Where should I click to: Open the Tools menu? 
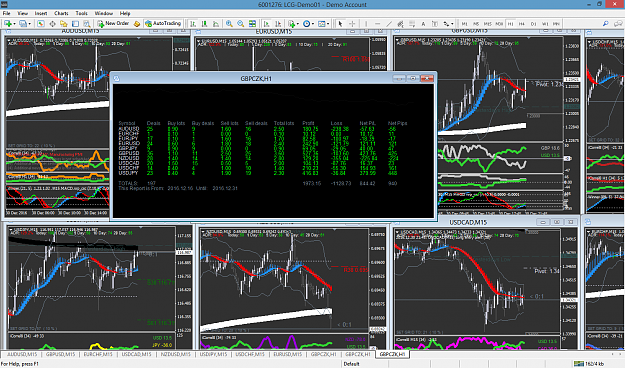coord(82,13)
